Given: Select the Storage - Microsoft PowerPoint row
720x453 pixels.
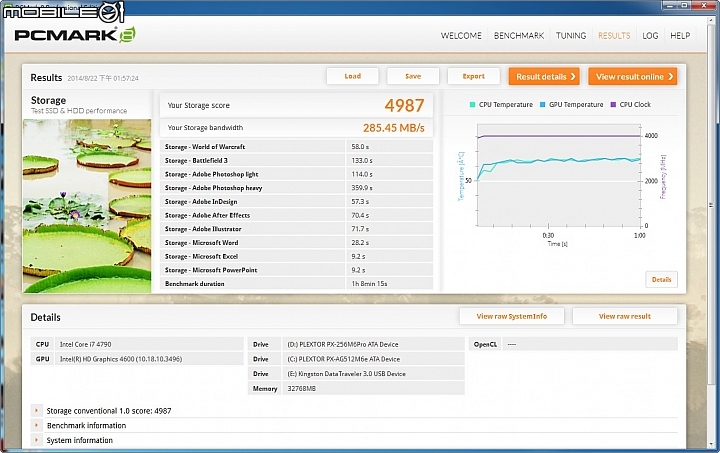Looking at the screenshot, I should pos(296,270).
